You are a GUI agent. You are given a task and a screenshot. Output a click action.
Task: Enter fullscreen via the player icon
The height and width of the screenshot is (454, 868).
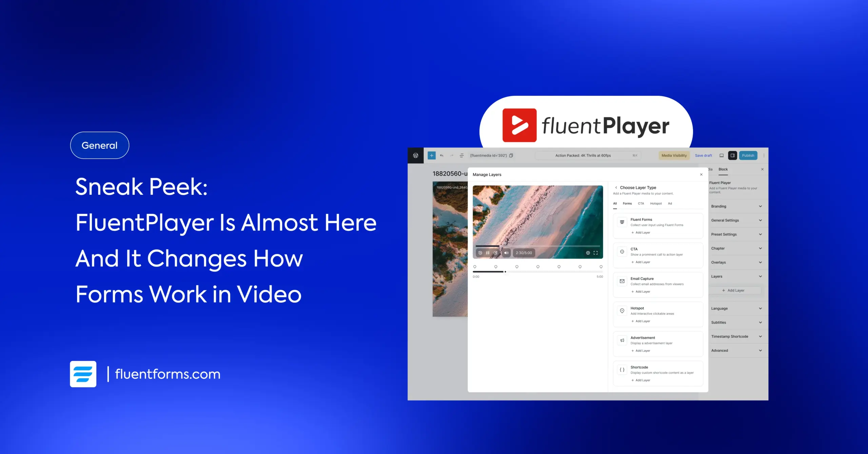[x=596, y=253]
